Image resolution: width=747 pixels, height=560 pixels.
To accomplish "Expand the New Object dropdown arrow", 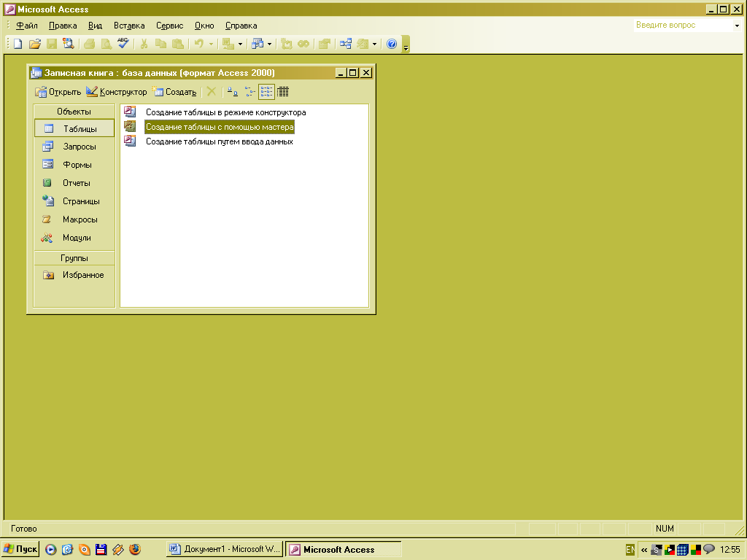I will pos(374,44).
